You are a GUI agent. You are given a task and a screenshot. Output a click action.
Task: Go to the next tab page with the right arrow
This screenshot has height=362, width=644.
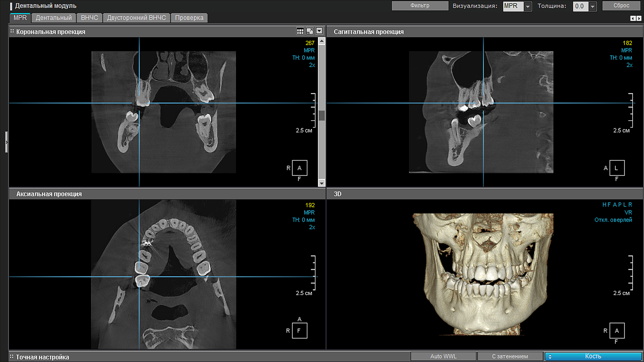click(x=639, y=18)
